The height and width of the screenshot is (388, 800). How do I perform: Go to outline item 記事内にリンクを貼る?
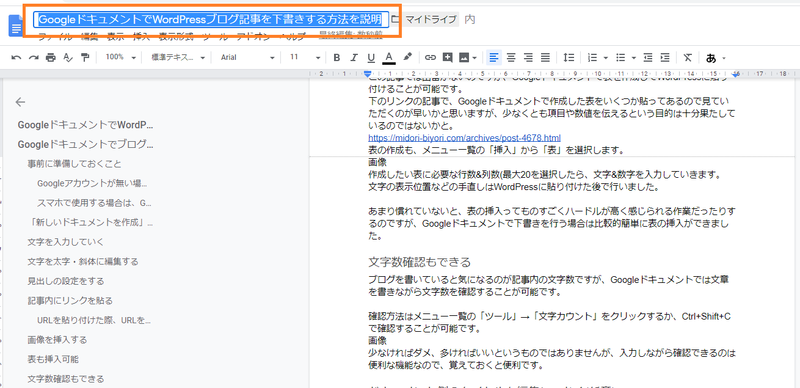point(70,300)
